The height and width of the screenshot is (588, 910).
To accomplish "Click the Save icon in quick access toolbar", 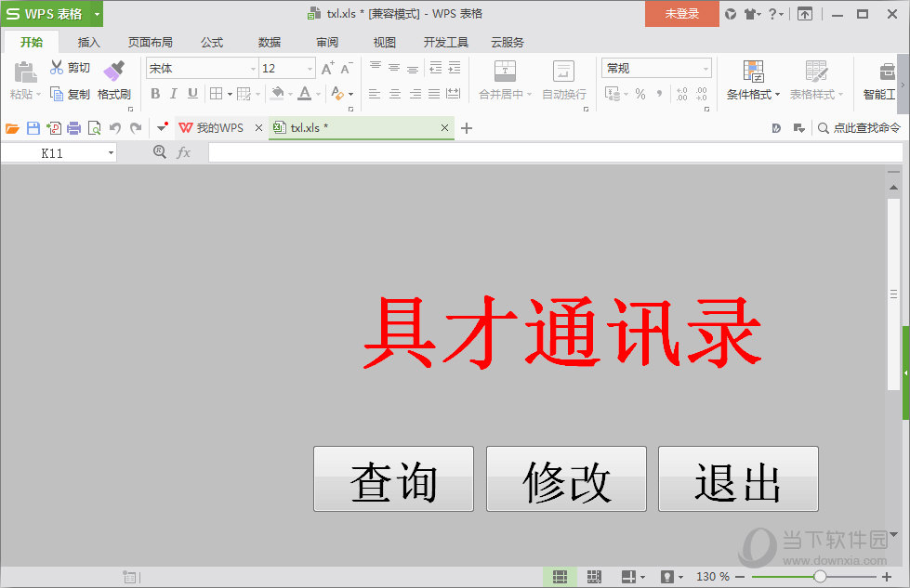I will (33, 128).
